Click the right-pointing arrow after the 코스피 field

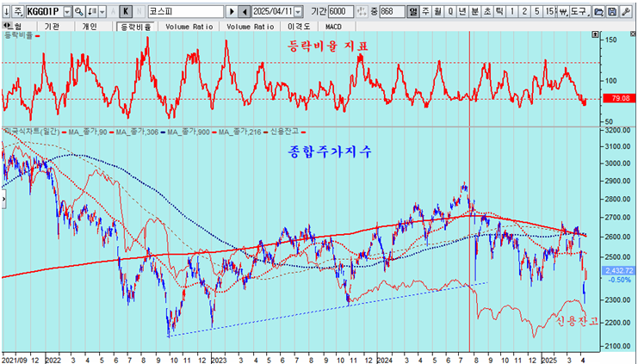click(x=232, y=12)
